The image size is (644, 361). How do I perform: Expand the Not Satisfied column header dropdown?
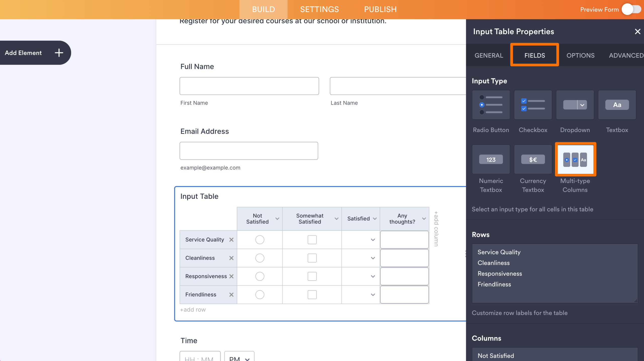pyautogui.click(x=277, y=218)
